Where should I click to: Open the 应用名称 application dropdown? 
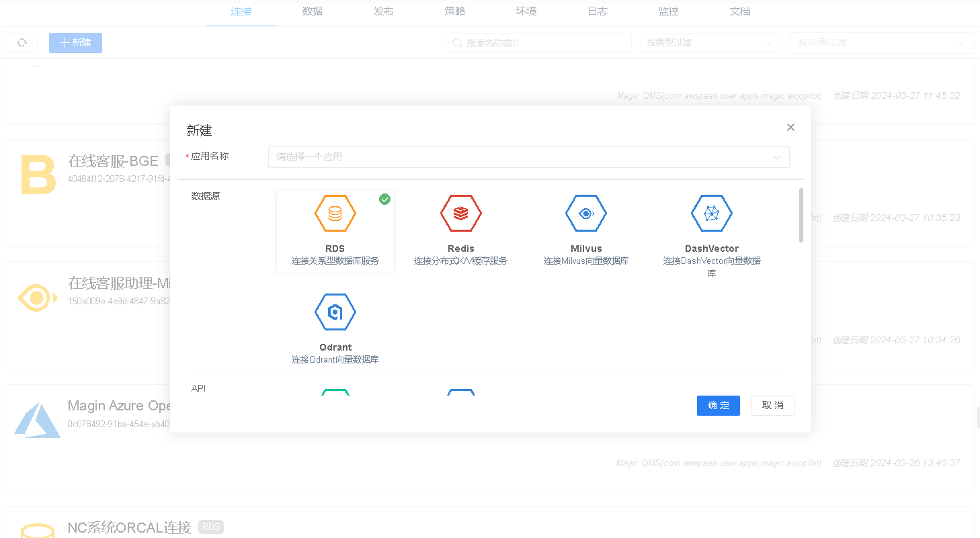click(x=528, y=157)
